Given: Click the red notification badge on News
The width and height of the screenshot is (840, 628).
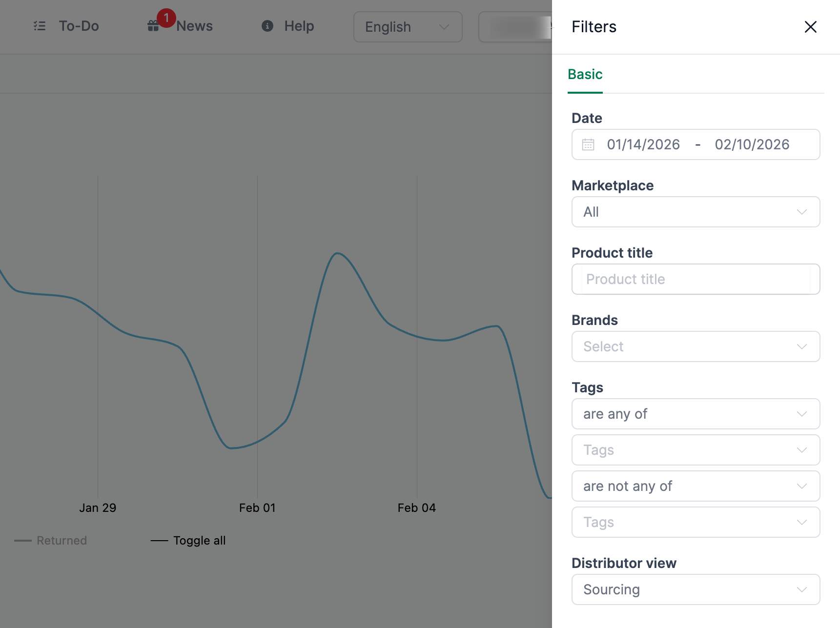Looking at the screenshot, I should [x=166, y=17].
